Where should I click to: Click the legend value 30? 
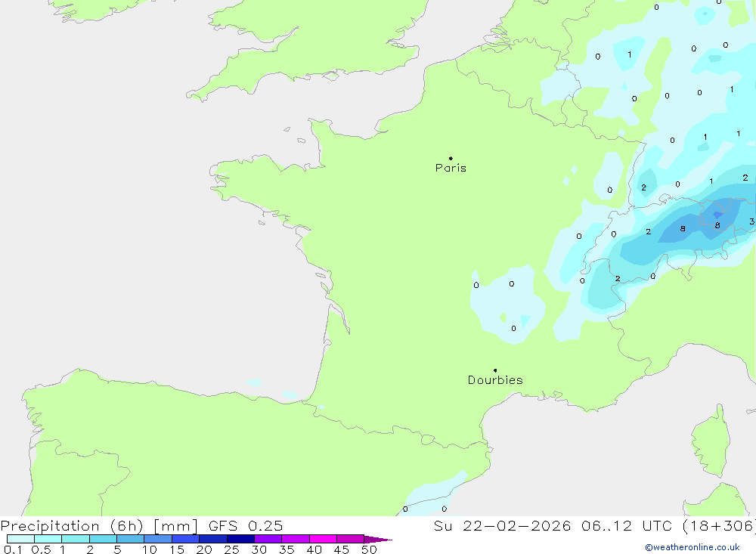(259, 549)
